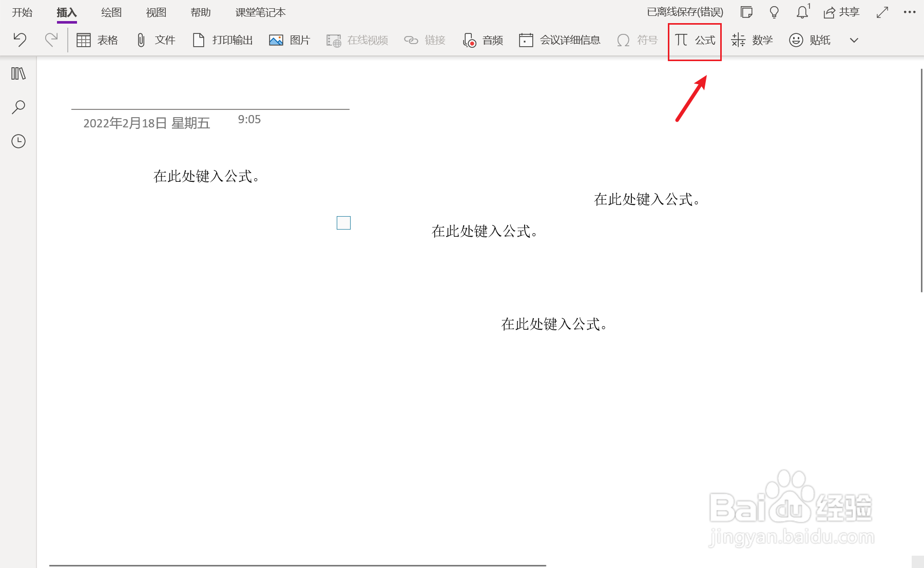Viewport: 924px width, 568px height.
Task: Enter full screen mode
Action: (882, 12)
